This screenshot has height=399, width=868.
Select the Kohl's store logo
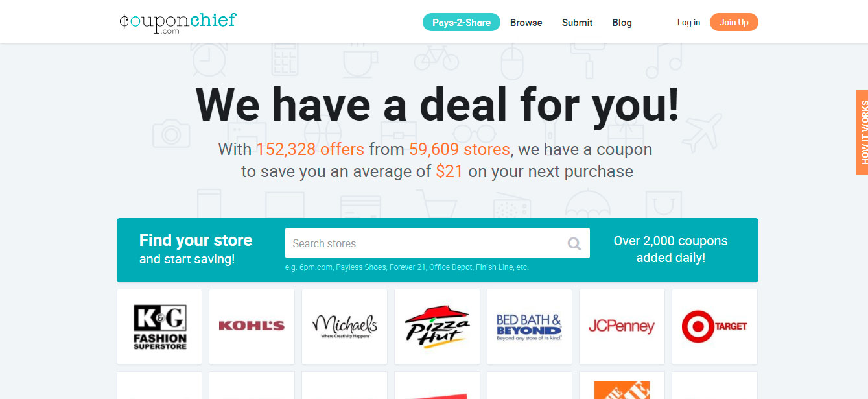coord(252,326)
